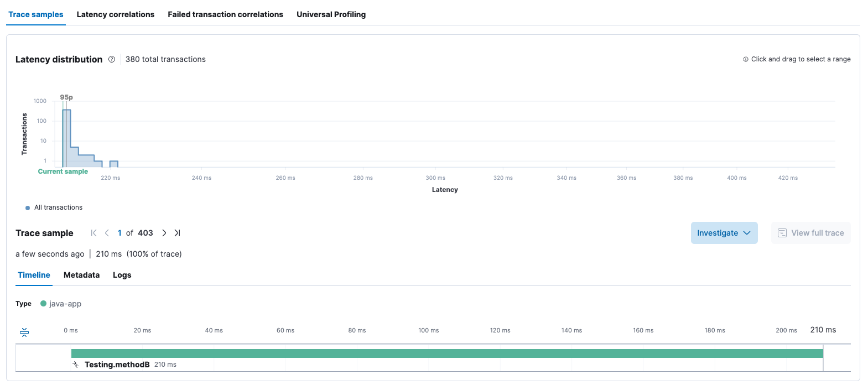The width and height of the screenshot is (868, 390).
Task: Advance to the next trace sample
Action: coord(164,233)
